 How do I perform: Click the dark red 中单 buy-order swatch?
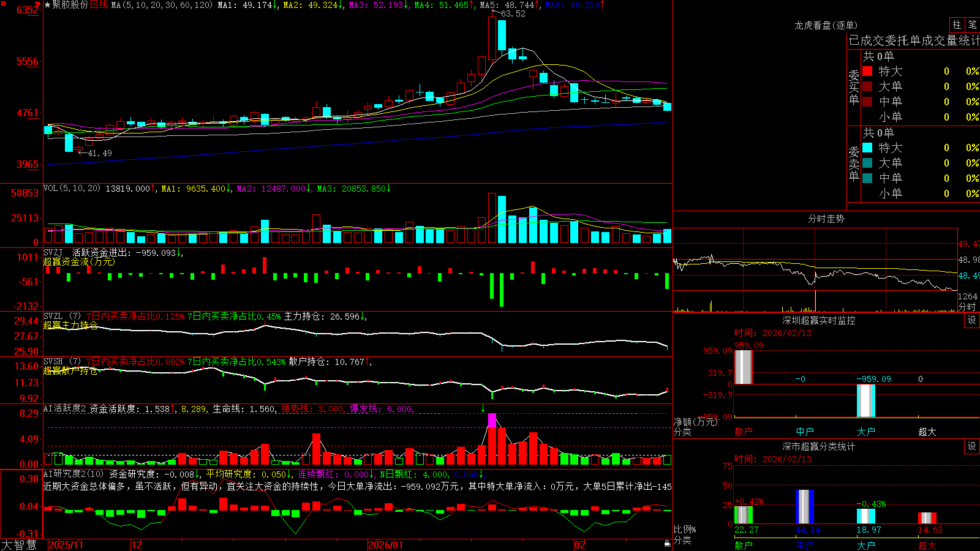(867, 102)
